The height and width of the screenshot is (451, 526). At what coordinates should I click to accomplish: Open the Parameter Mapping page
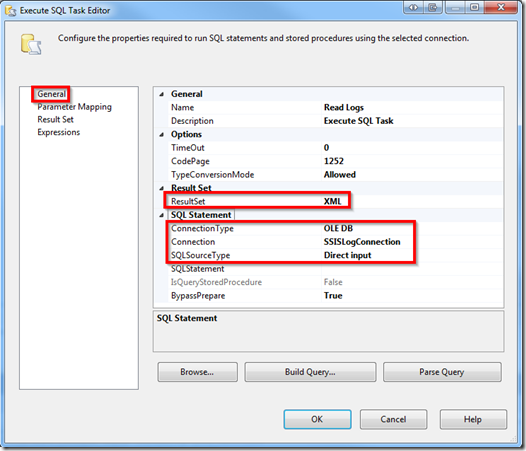coord(74,107)
